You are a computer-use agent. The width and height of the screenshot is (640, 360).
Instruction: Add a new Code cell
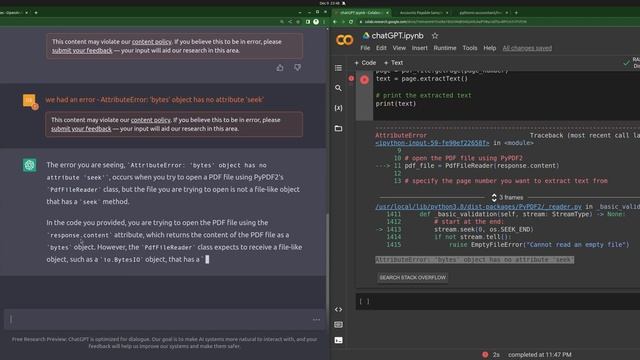click(365, 63)
